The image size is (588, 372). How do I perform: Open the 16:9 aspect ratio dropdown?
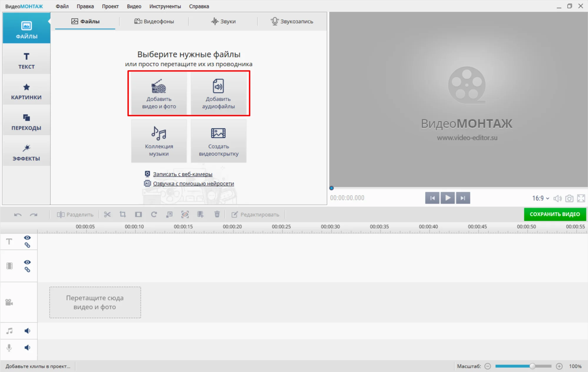(x=541, y=198)
